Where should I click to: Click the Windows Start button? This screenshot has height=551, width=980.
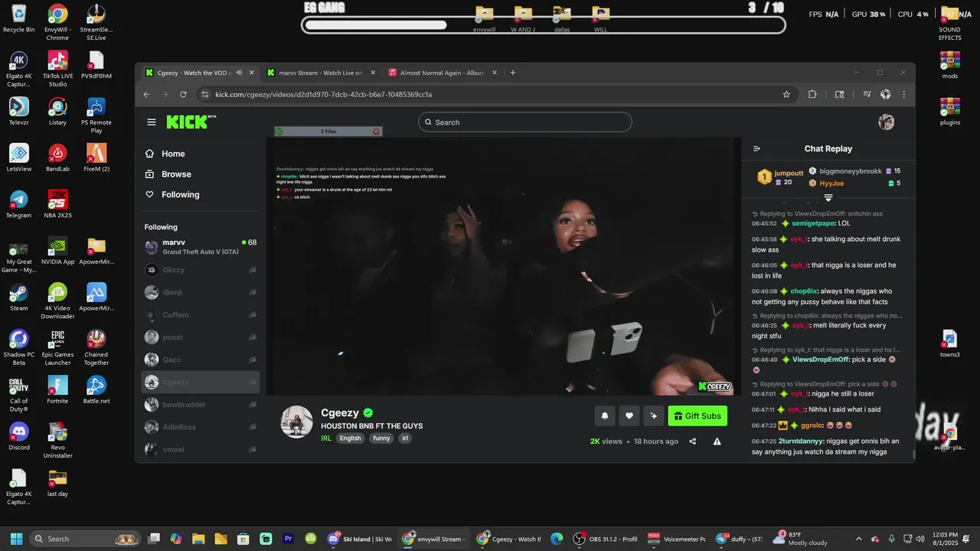[x=16, y=539]
